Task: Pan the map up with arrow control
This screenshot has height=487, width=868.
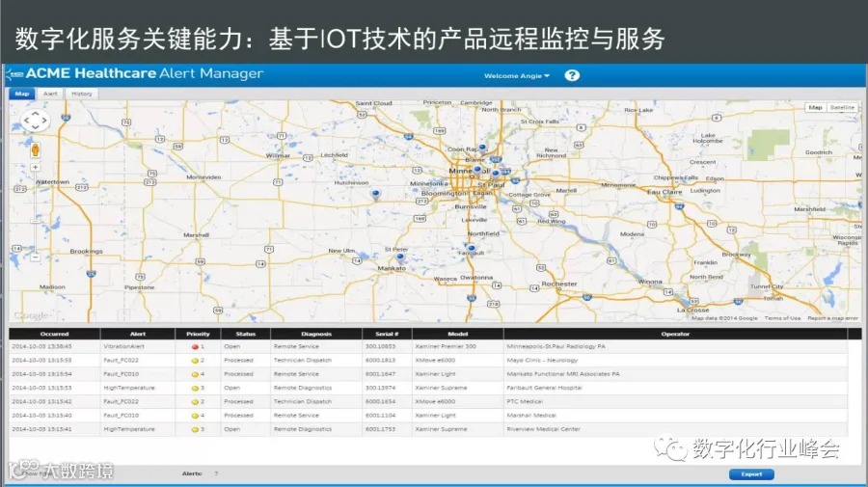Action: click(35, 114)
